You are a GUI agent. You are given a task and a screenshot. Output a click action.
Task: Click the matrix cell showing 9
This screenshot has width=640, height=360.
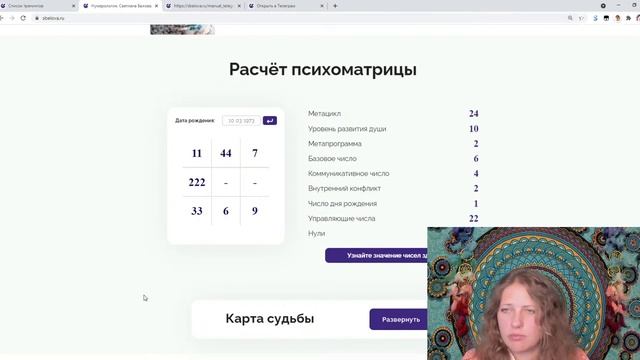coord(255,211)
